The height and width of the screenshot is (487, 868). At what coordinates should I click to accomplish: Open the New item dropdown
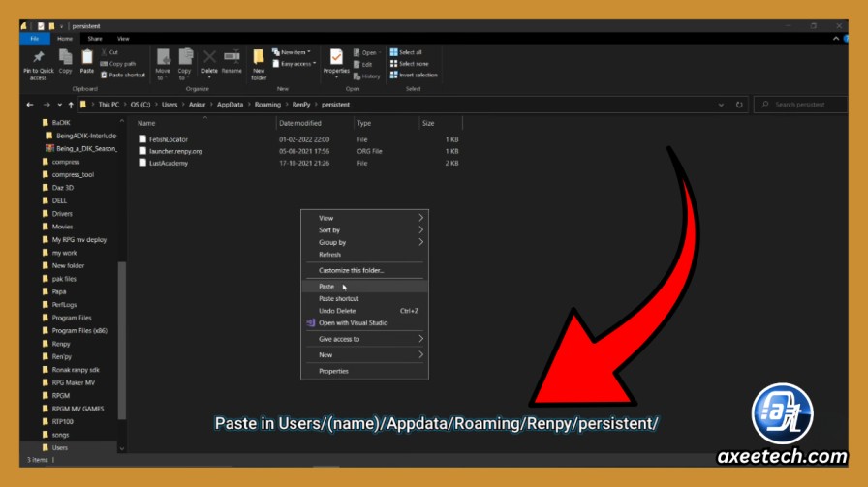(292, 52)
